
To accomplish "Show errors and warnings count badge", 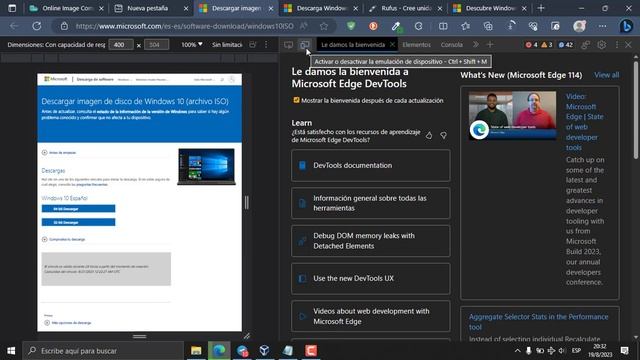I will (539, 45).
